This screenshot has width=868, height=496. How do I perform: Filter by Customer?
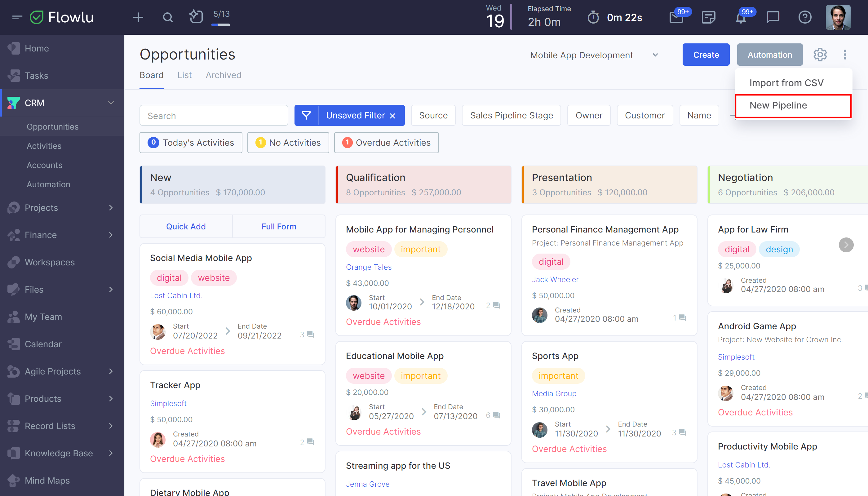pos(644,116)
